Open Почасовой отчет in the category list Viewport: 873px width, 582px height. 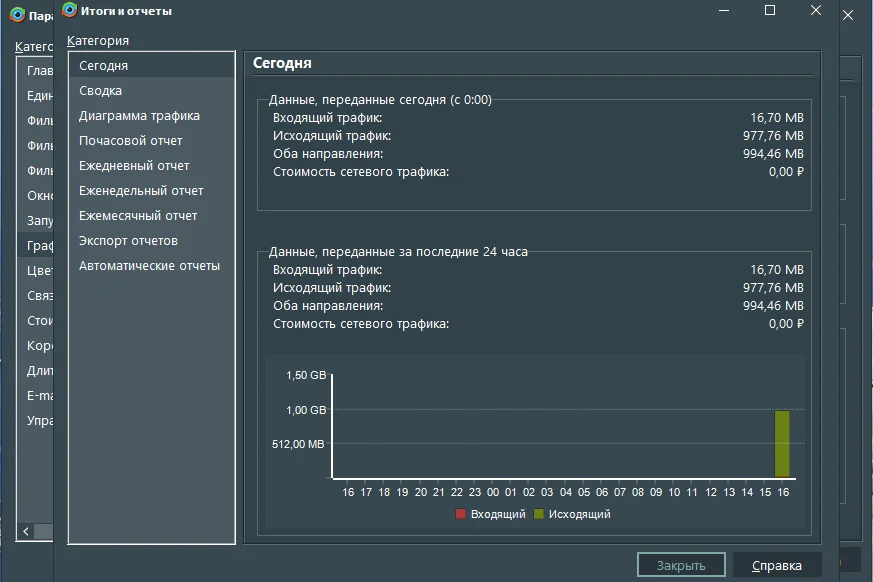[x=131, y=140]
